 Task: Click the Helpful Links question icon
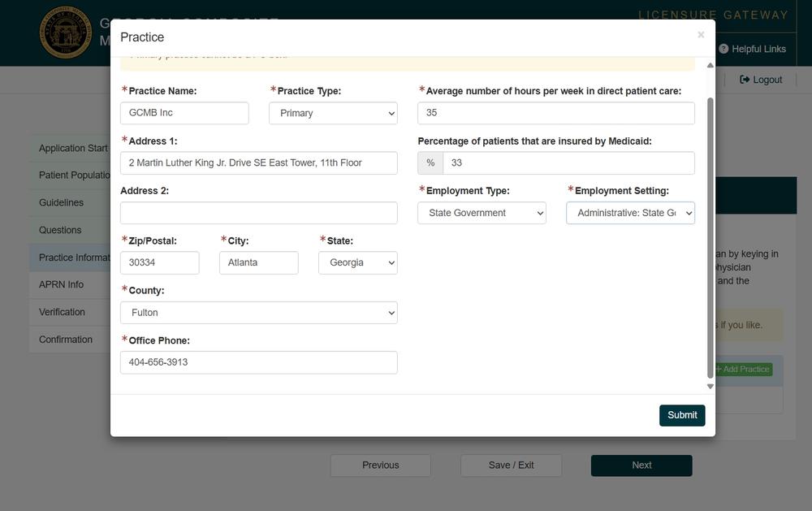(x=723, y=49)
